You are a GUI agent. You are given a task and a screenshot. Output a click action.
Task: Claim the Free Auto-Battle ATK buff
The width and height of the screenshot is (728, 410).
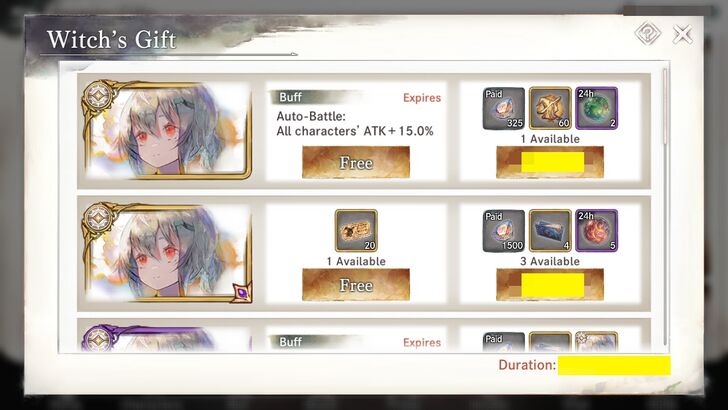(356, 163)
